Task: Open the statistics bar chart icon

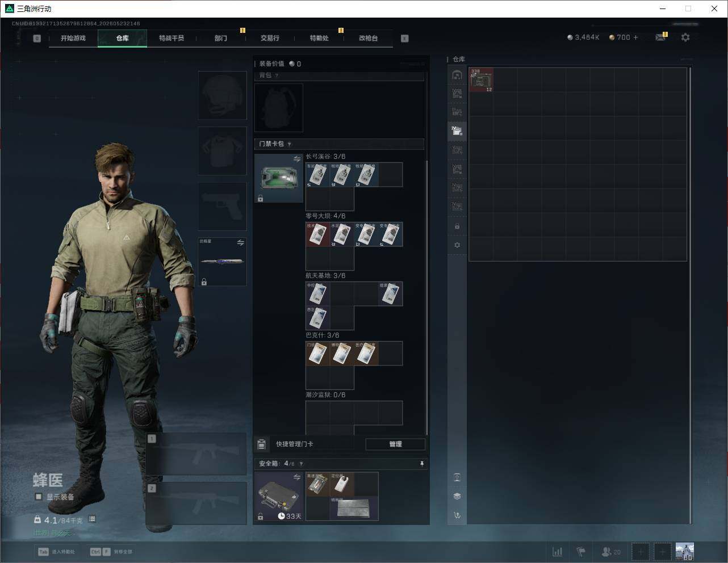Action: click(558, 552)
